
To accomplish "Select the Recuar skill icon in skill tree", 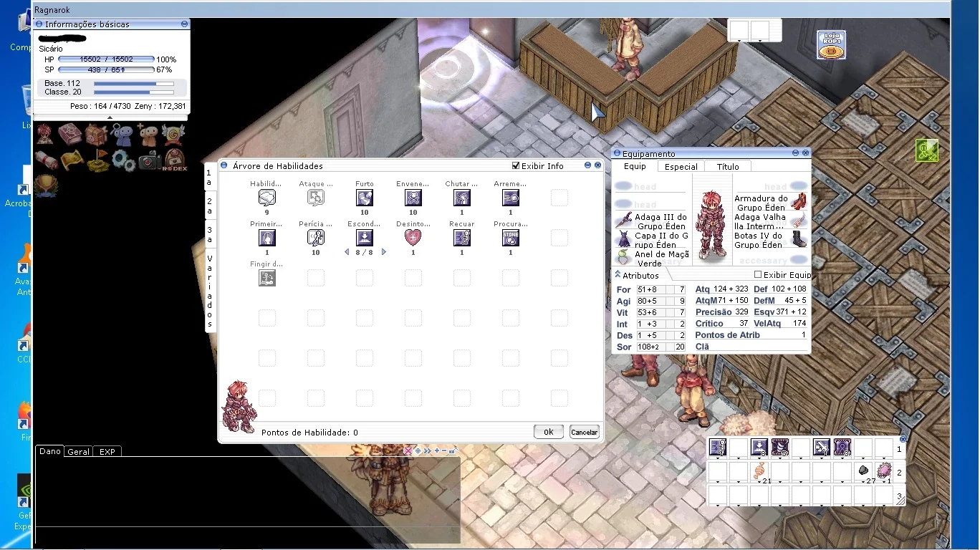I will click(462, 238).
